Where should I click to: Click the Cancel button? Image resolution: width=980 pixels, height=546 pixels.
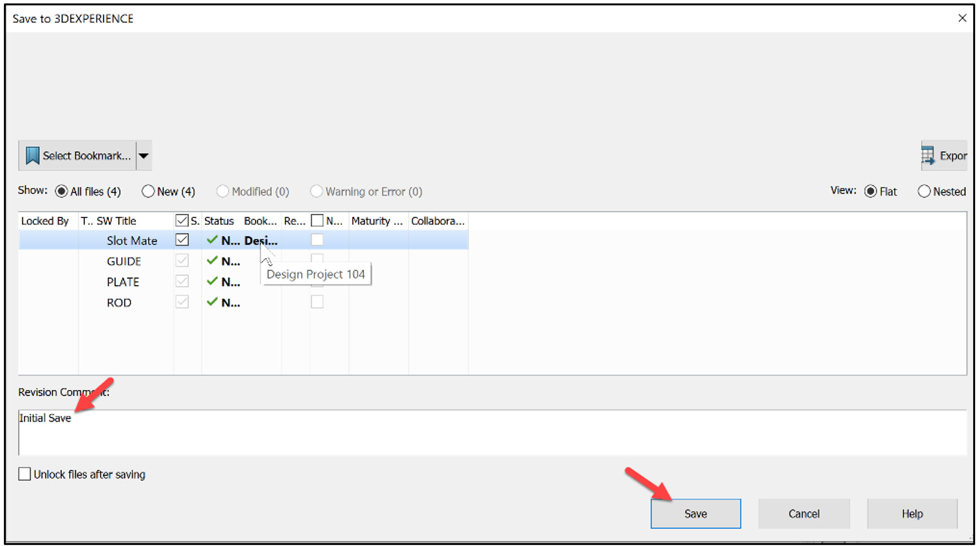[x=804, y=513]
